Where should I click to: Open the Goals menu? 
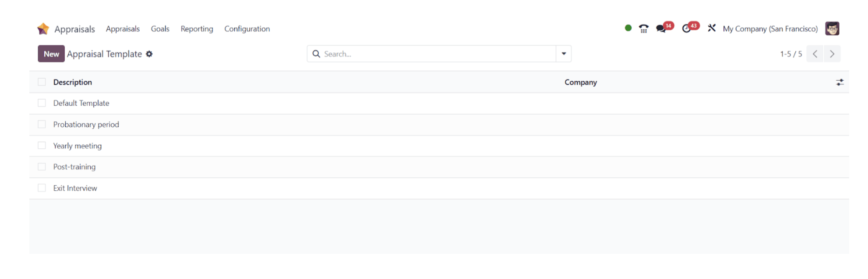click(160, 29)
